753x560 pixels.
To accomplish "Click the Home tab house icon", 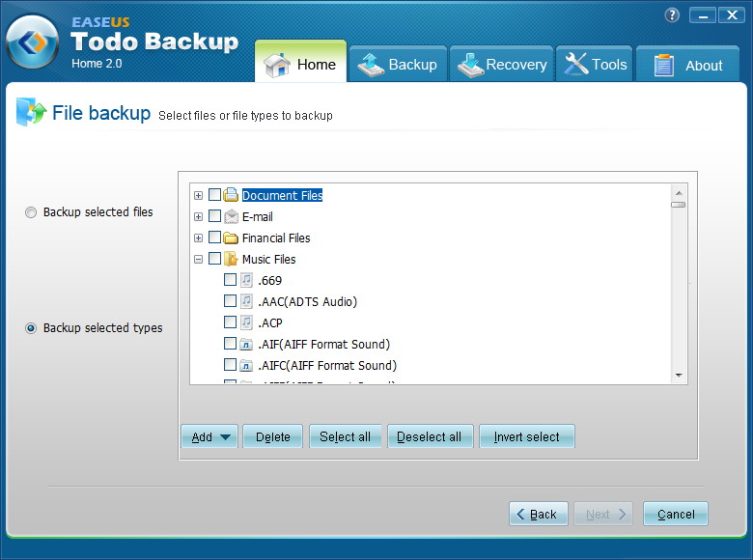I will [x=277, y=65].
